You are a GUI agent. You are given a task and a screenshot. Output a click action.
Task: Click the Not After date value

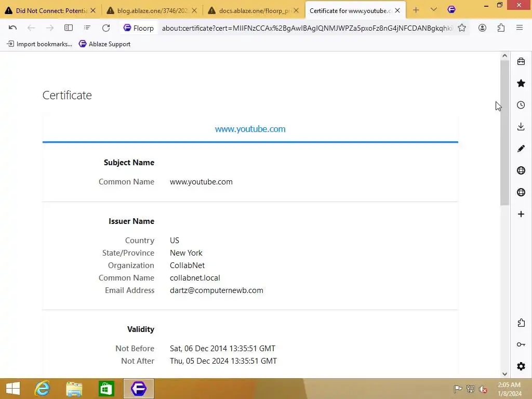coord(223,361)
